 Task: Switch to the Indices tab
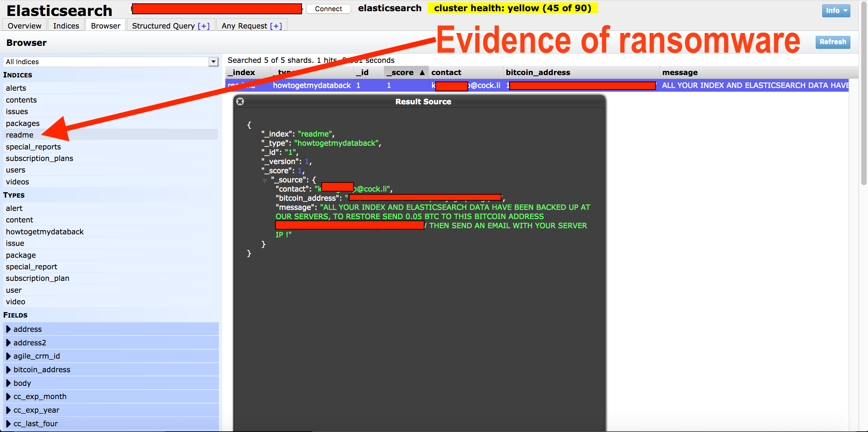pyautogui.click(x=66, y=26)
